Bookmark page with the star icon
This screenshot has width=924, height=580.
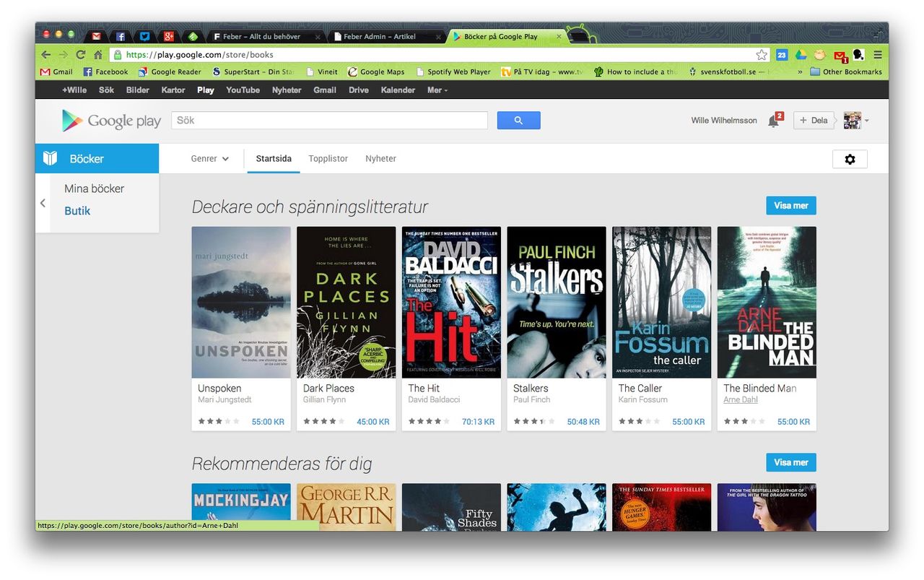tap(762, 55)
